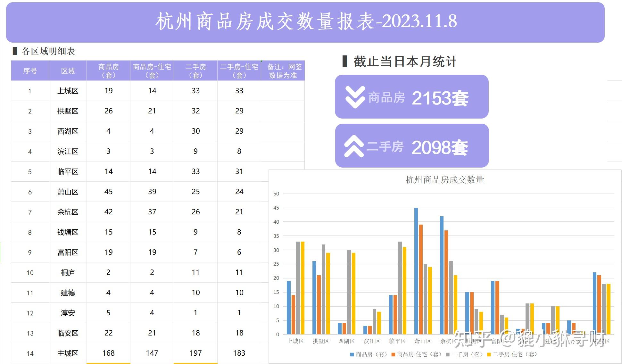Click the 临安区 cell in the table
This screenshot has height=364, width=622.
point(68,333)
